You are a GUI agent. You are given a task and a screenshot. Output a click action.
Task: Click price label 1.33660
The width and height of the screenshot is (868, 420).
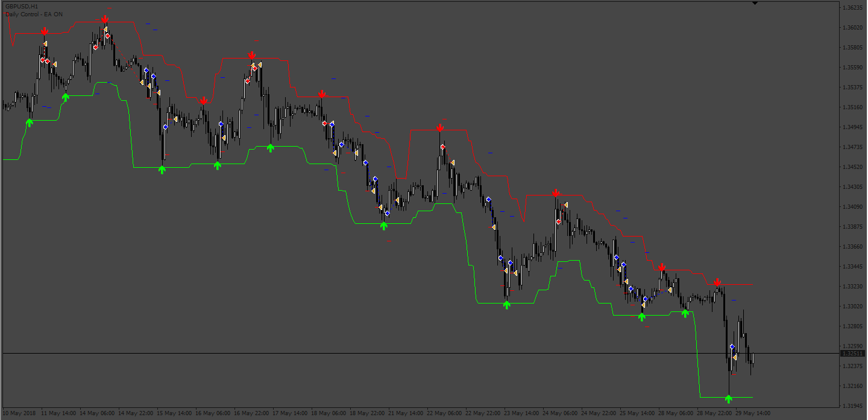tap(854, 247)
